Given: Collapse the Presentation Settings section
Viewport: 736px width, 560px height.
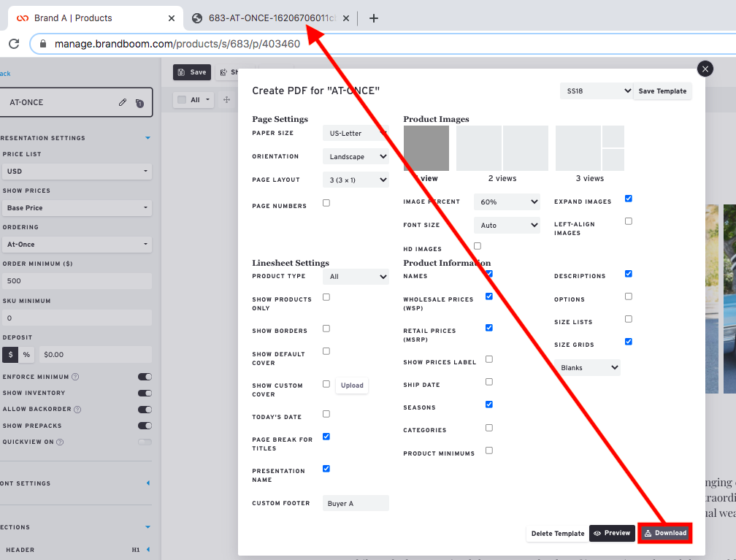Looking at the screenshot, I should click(147, 138).
